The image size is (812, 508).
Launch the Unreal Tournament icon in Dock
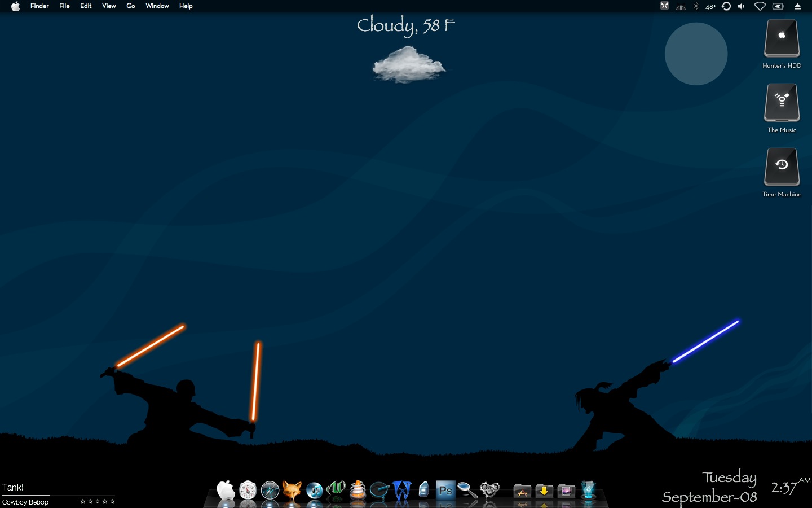[336, 489]
